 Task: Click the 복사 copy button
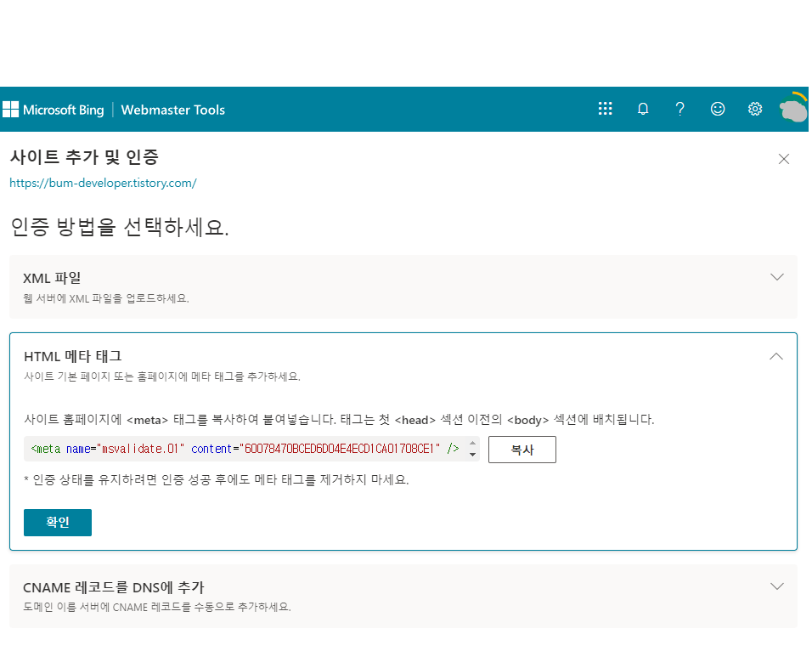tap(522, 450)
